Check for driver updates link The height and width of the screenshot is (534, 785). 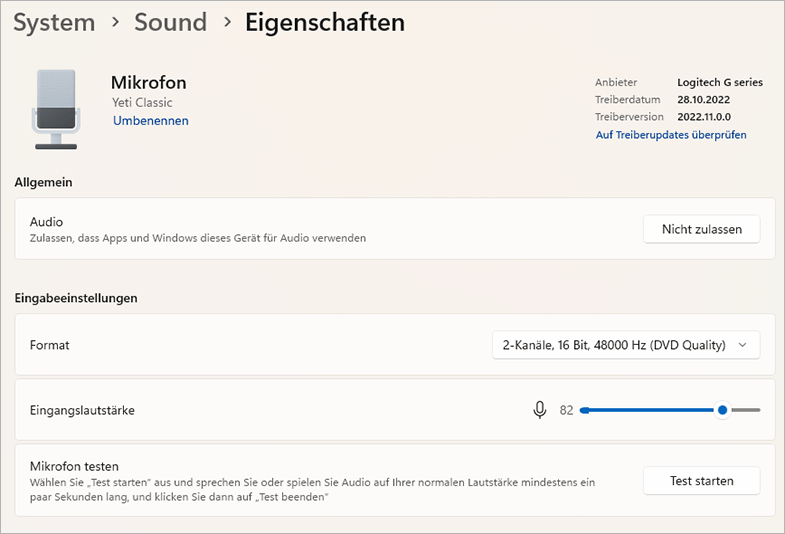[x=671, y=135]
